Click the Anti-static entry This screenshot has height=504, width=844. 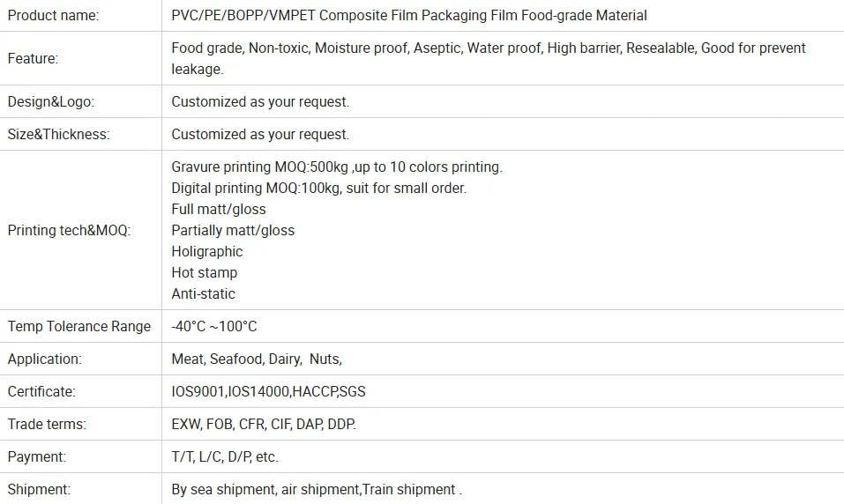point(204,293)
